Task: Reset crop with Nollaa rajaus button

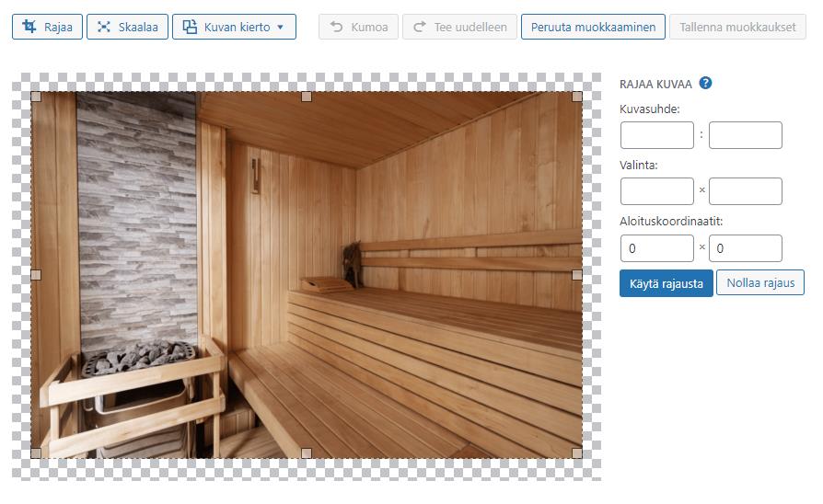Action: click(x=759, y=283)
